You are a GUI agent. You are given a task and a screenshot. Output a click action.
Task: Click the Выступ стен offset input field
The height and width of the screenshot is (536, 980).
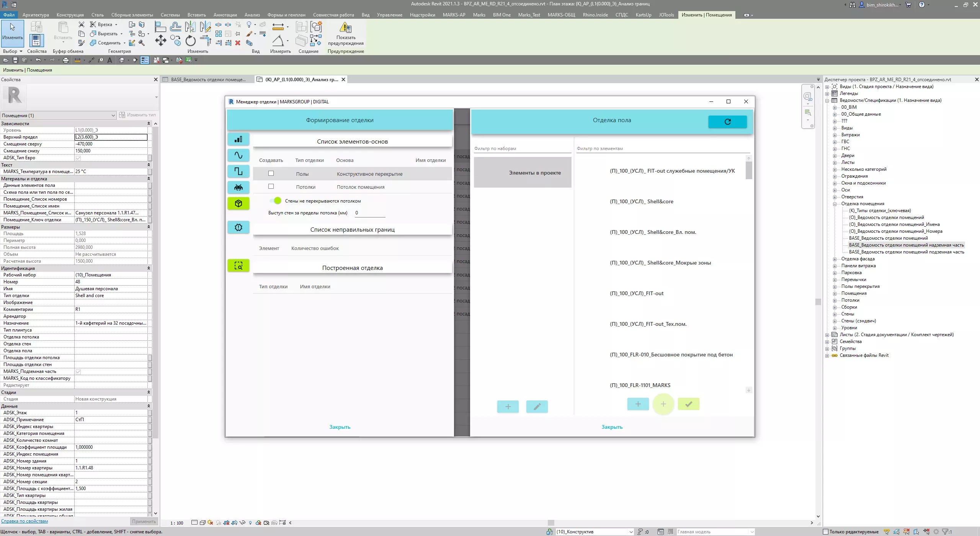point(369,213)
